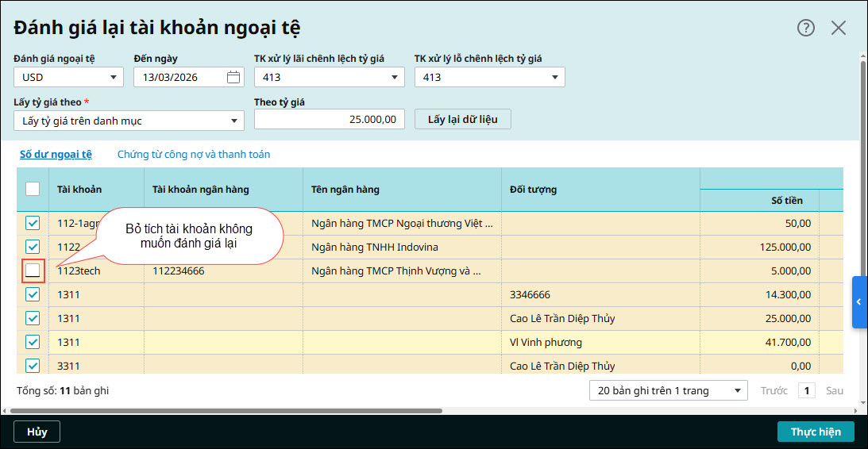Click the Theo tỷ giá rate field

coord(329,119)
